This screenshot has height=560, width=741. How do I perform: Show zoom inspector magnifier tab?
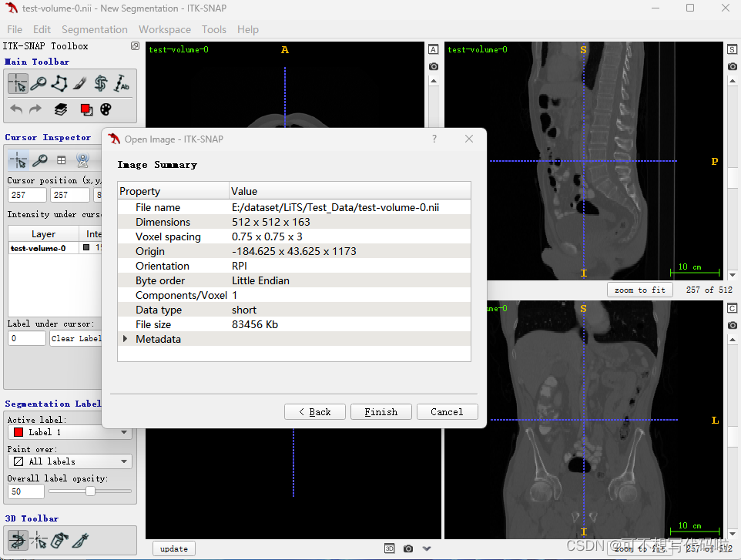[x=40, y=160]
